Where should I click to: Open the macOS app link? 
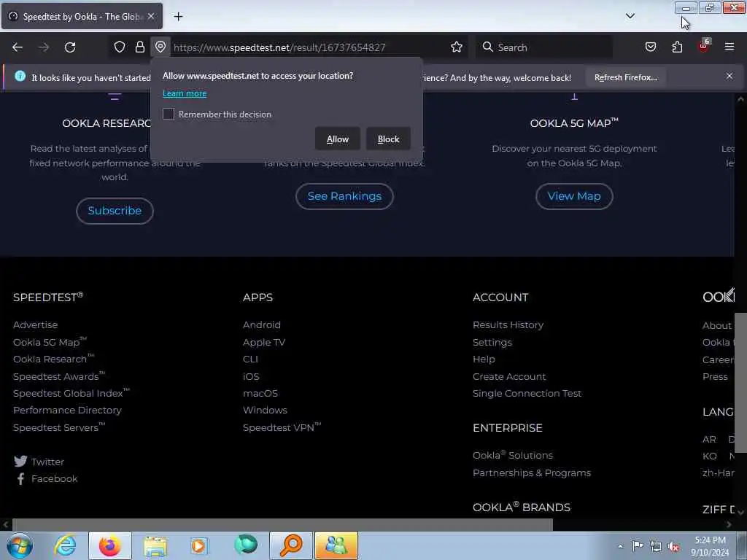[x=260, y=393]
